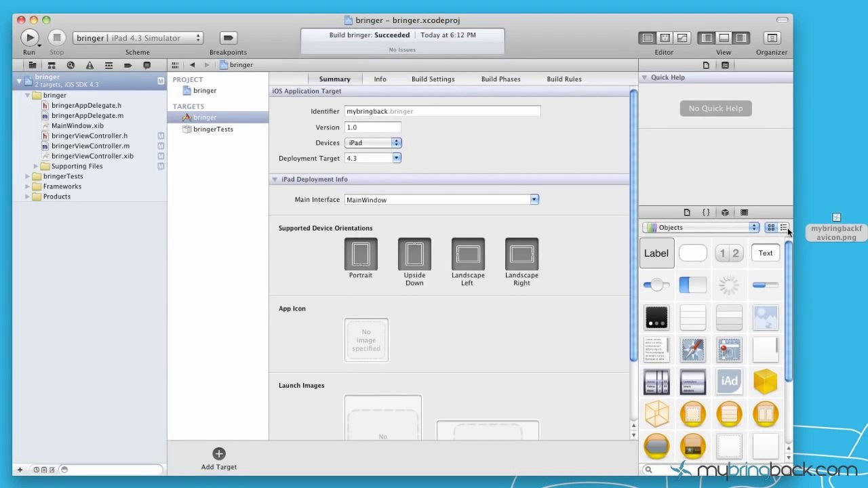This screenshot has height=488, width=868.
Task: Switch to the Assistant editor
Action: click(x=665, y=38)
